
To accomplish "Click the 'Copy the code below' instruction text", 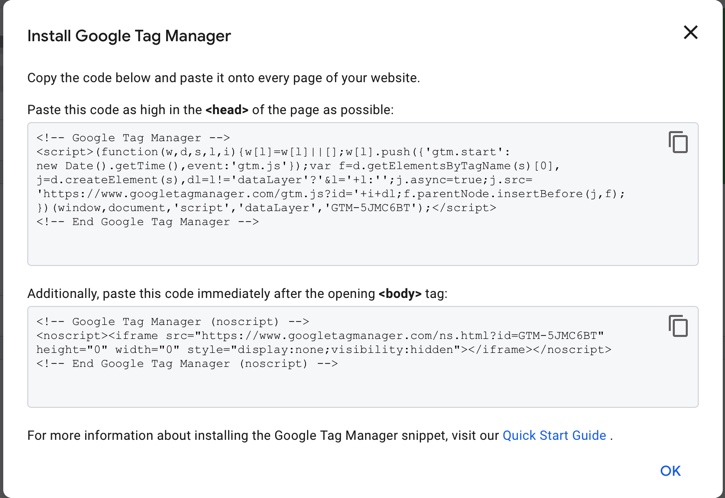I will pyautogui.click(x=223, y=78).
